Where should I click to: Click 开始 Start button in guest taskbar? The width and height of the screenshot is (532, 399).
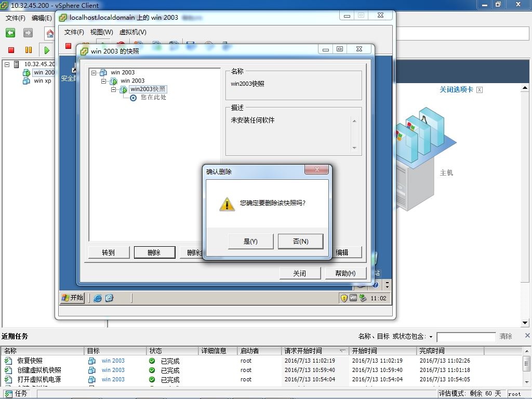coord(72,298)
